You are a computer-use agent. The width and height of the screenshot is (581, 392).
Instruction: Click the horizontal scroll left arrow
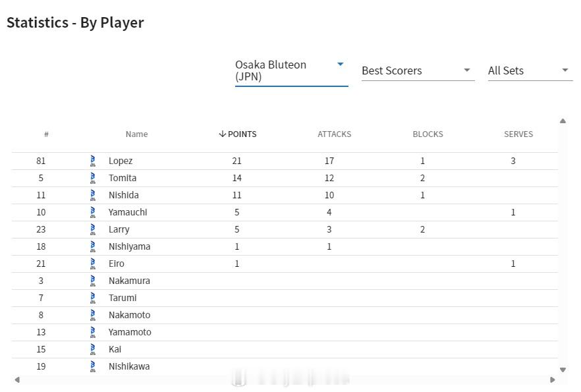(17, 379)
